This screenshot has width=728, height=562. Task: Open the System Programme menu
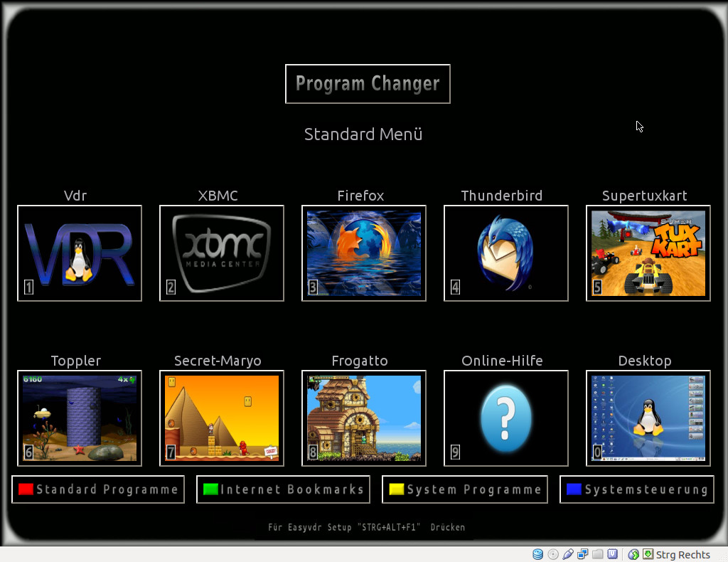tap(465, 489)
